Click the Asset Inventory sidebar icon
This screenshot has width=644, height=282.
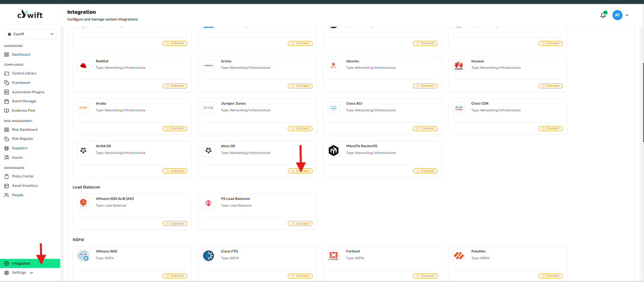tap(6, 186)
